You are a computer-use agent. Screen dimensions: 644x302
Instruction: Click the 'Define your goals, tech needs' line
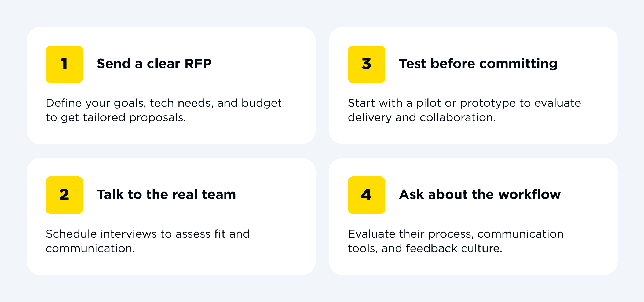(164, 103)
